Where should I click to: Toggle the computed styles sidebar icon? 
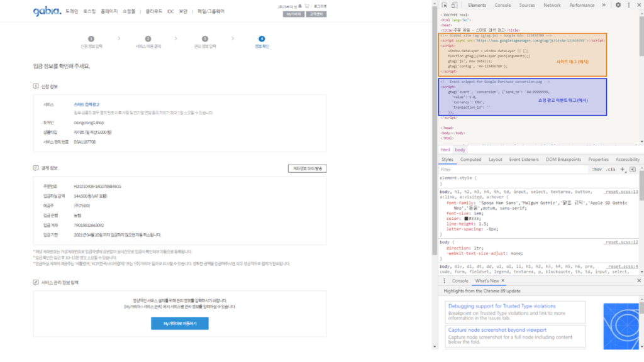click(633, 170)
